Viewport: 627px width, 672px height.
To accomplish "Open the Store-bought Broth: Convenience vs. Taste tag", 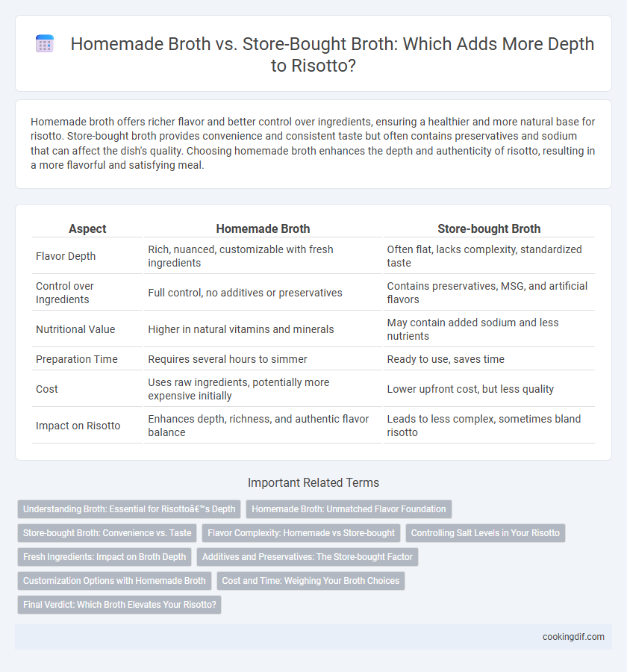I will pos(107,533).
